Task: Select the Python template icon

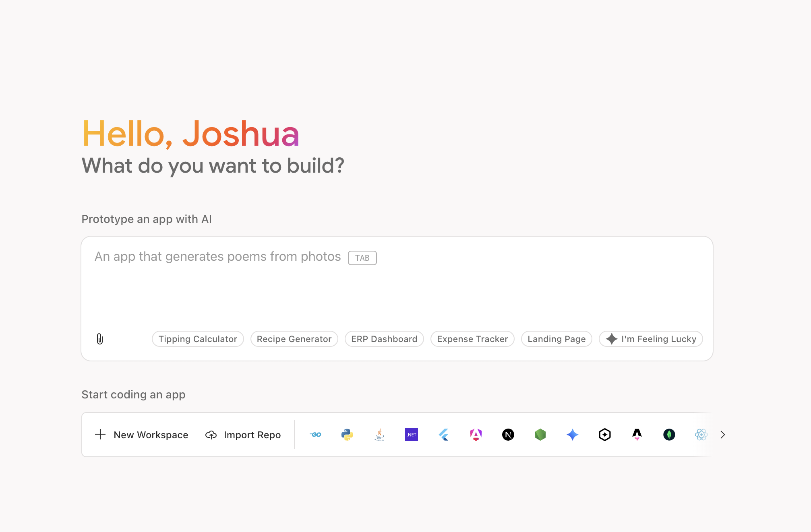Action: click(x=347, y=435)
